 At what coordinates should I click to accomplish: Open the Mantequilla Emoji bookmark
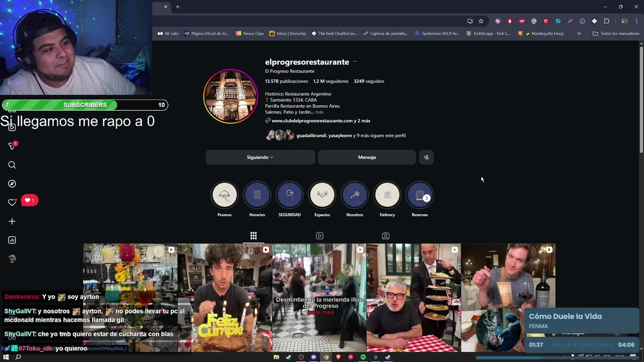(x=541, y=34)
